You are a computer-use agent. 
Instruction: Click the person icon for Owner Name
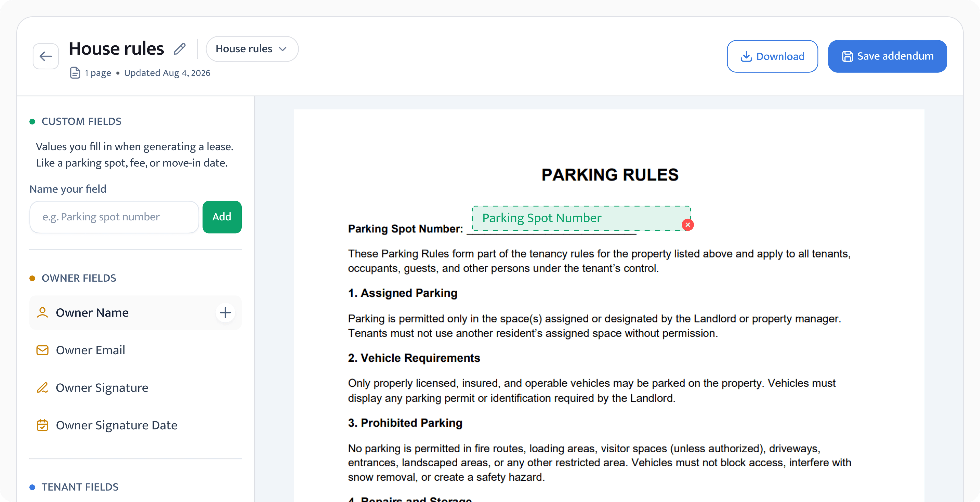pos(42,313)
